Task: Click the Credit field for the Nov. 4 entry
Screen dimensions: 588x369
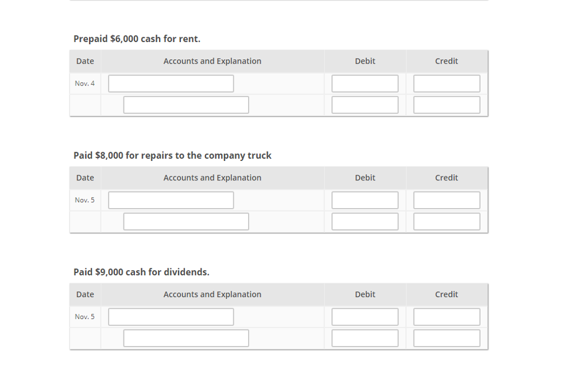Action: click(446, 83)
